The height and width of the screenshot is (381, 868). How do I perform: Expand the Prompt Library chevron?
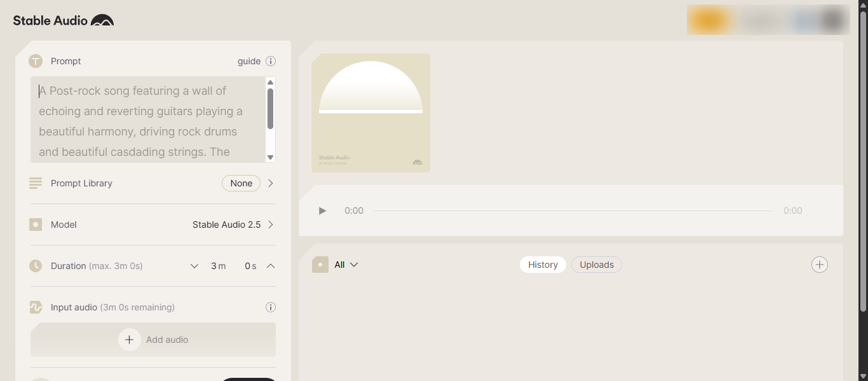(x=271, y=183)
